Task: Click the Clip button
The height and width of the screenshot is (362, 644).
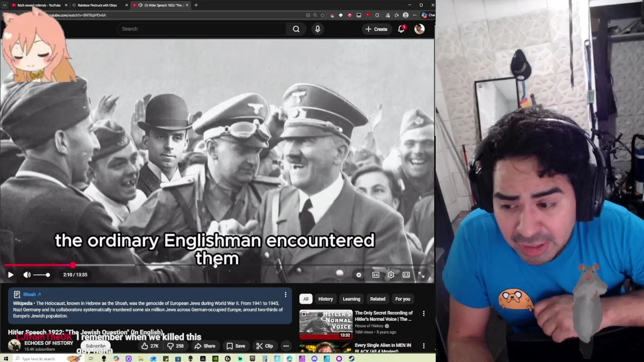Action: [x=264, y=346]
